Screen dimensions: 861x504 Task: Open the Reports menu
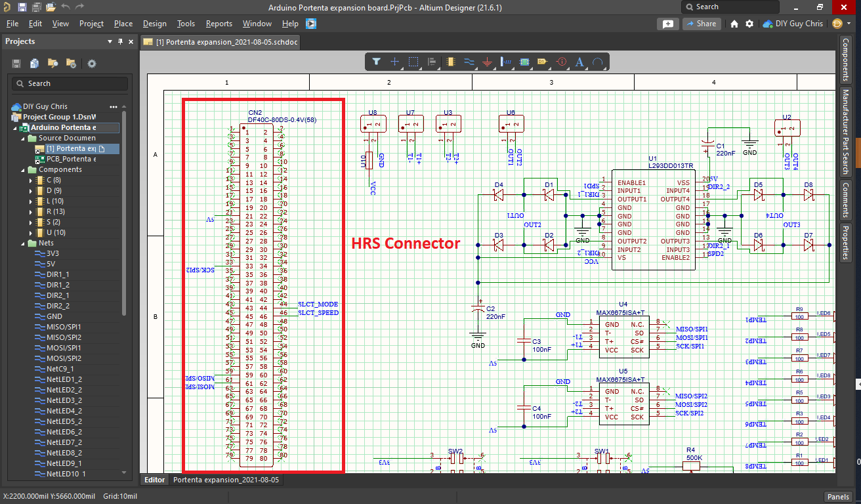point(219,23)
